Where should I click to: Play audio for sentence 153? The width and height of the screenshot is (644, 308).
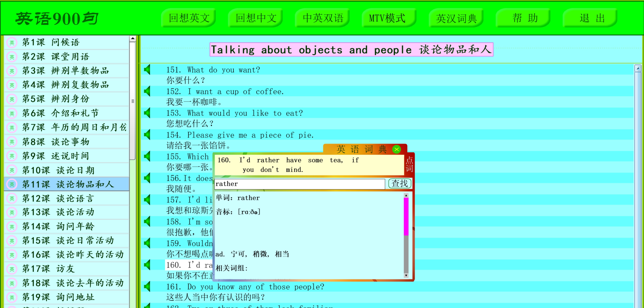pyautogui.click(x=147, y=113)
